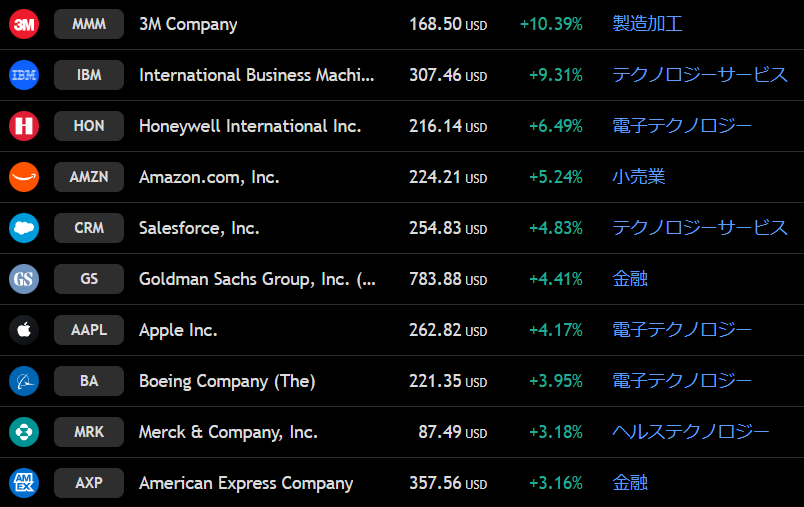Select the AMZN ticker badge
The height and width of the screenshot is (507, 804).
[x=89, y=177]
